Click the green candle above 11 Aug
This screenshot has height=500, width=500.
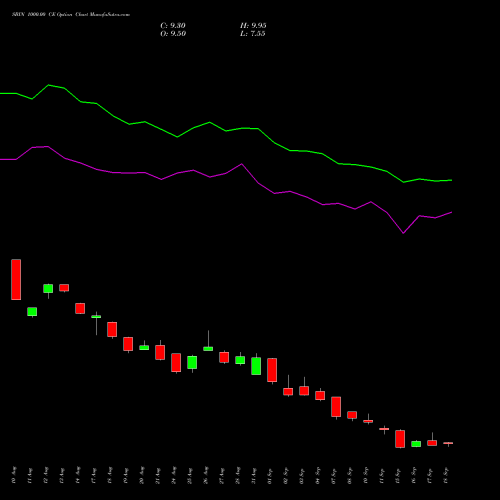(32, 312)
